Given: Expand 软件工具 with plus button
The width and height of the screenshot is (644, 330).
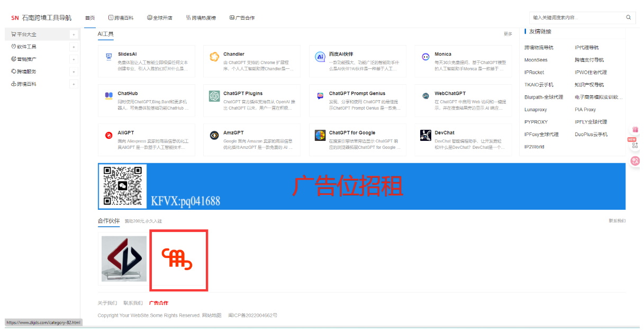Looking at the screenshot, I should coord(74,47).
